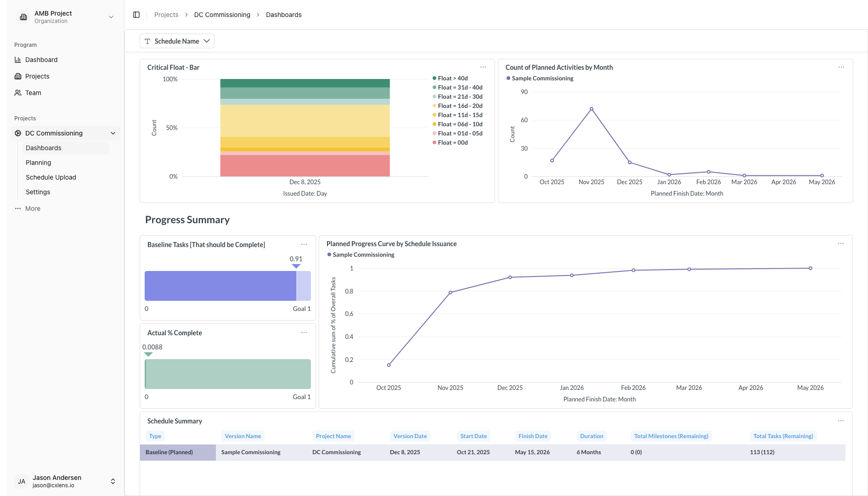This screenshot has height=496, width=868.
Task: Collapse the sidebar using the panel icon
Action: (136, 14)
